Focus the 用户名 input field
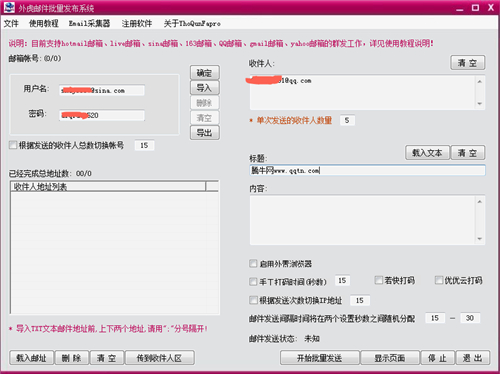The width and height of the screenshot is (500, 374). [102, 90]
